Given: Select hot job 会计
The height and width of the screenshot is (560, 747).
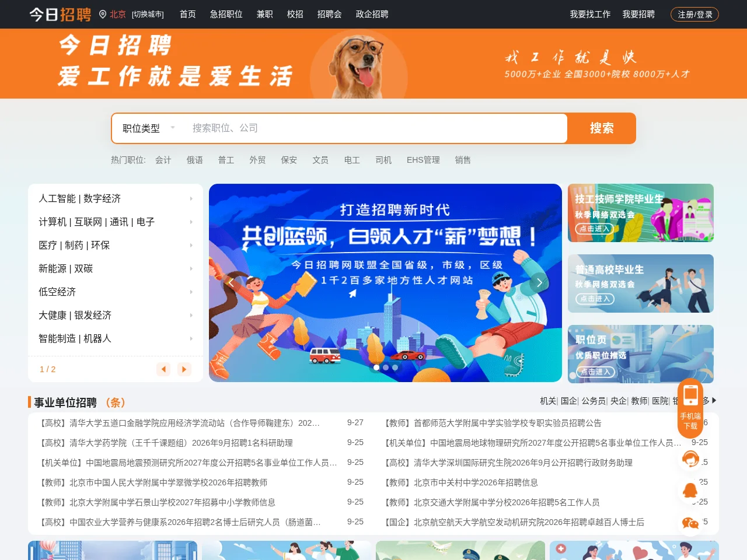Looking at the screenshot, I should coord(163,160).
